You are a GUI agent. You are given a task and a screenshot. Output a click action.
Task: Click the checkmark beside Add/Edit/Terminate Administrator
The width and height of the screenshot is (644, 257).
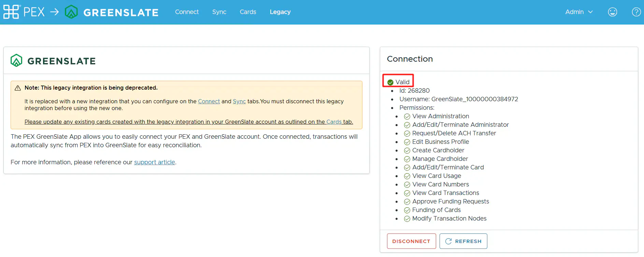[407, 125]
